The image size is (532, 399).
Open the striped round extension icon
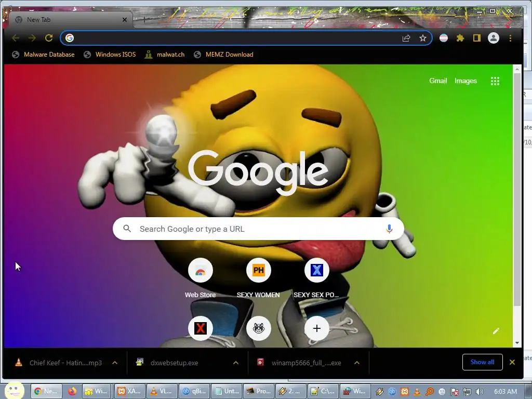[444, 38]
